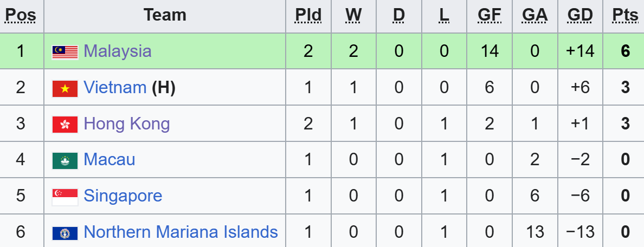Click the GA column header
Screen dimensions: 644x247
[534, 15]
